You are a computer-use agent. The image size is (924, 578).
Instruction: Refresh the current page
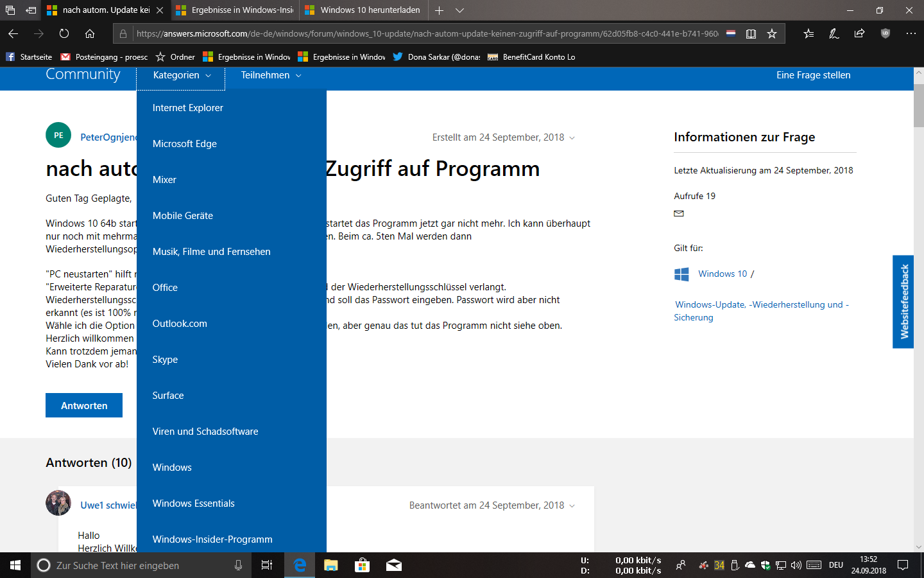(x=64, y=33)
